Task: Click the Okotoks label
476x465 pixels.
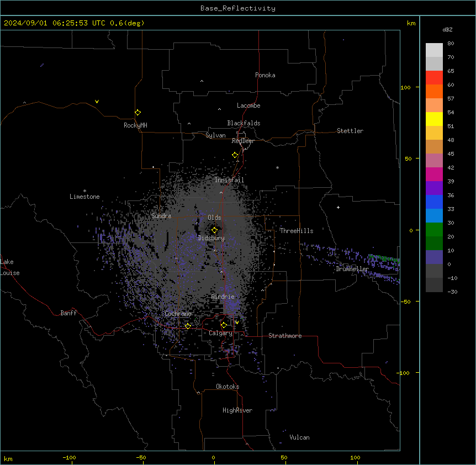Action: [x=228, y=387]
